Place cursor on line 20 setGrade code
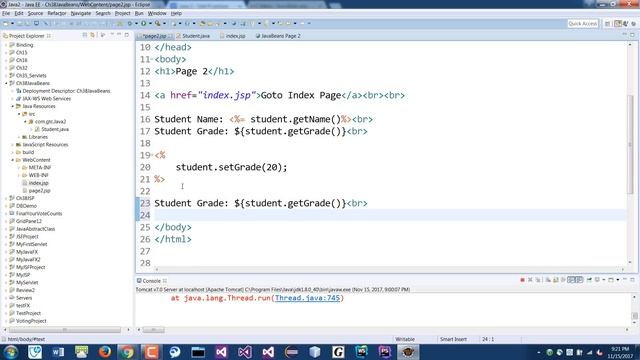The height and width of the screenshot is (360, 640). click(x=231, y=167)
